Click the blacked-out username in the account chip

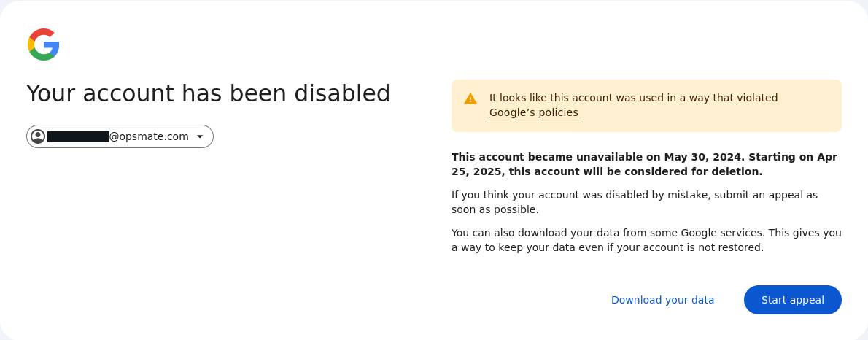78,136
